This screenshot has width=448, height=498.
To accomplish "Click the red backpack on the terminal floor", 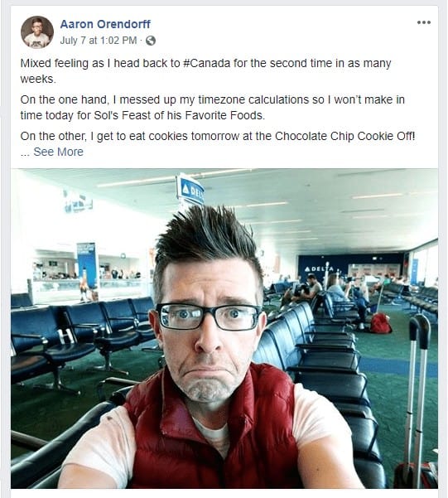I will click(380, 324).
